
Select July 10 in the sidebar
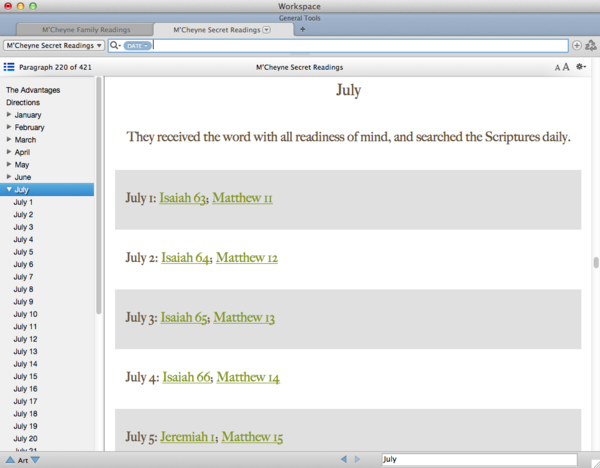pyautogui.click(x=25, y=314)
